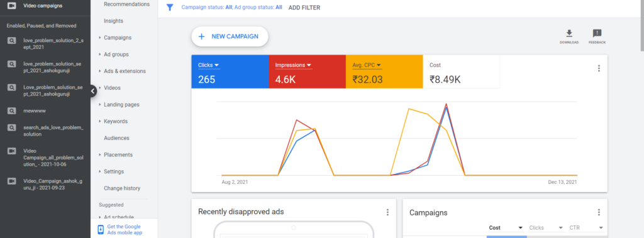Expand the Keywords nav section
Screen dimensions: 644x238
[100, 121]
